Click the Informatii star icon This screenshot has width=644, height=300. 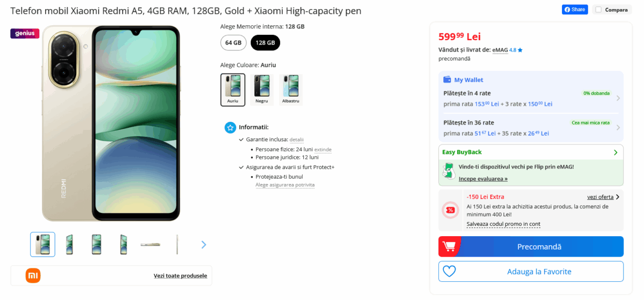coord(230,127)
